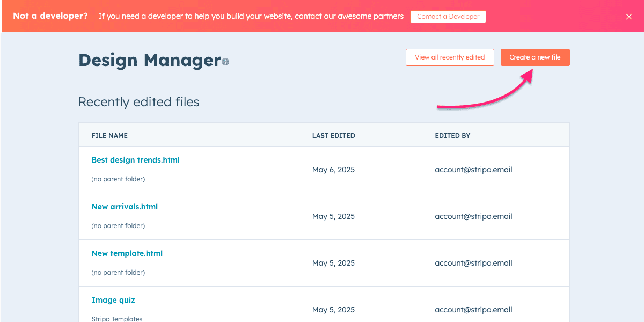This screenshot has width=644, height=322.
Task: Click Contact a Developer
Action: coord(448,16)
